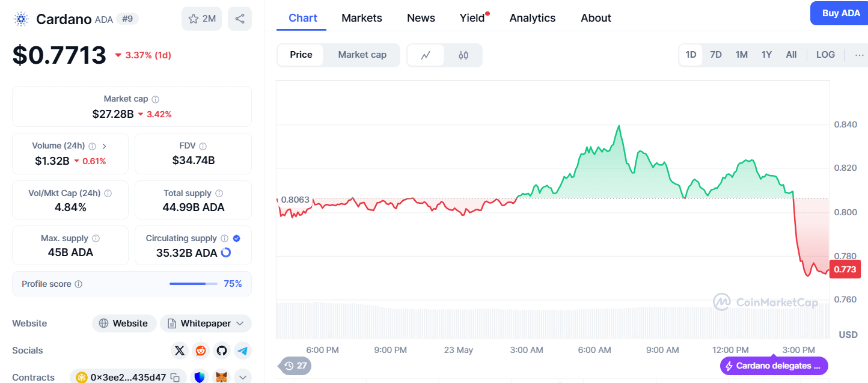Set chart range to 1M

741,55
